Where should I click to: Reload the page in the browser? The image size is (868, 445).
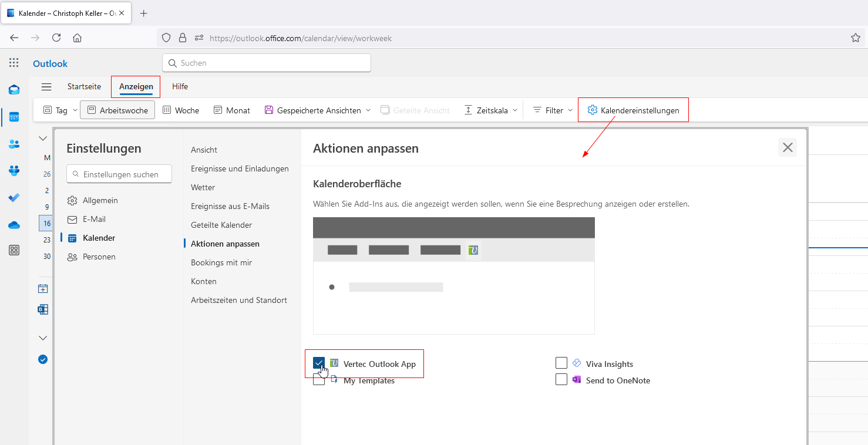(56, 38)
